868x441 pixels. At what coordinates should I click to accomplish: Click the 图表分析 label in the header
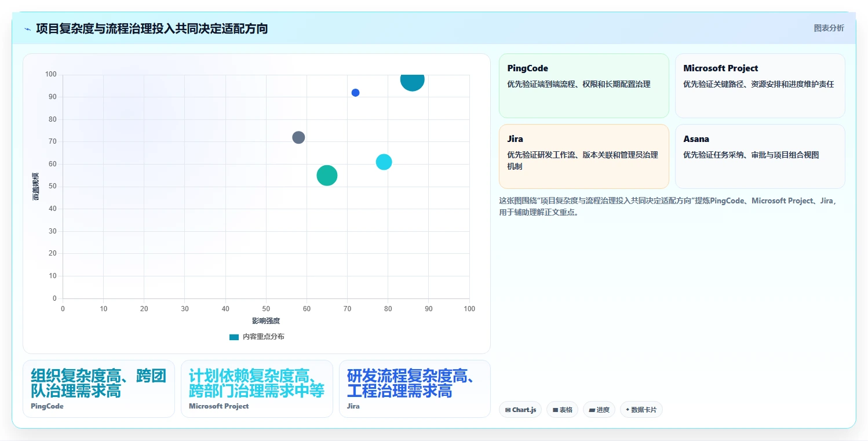(829, 28)
